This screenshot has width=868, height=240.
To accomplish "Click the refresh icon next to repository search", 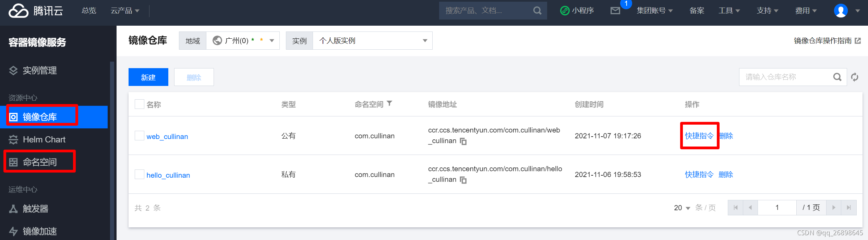I will click(855, 77).
